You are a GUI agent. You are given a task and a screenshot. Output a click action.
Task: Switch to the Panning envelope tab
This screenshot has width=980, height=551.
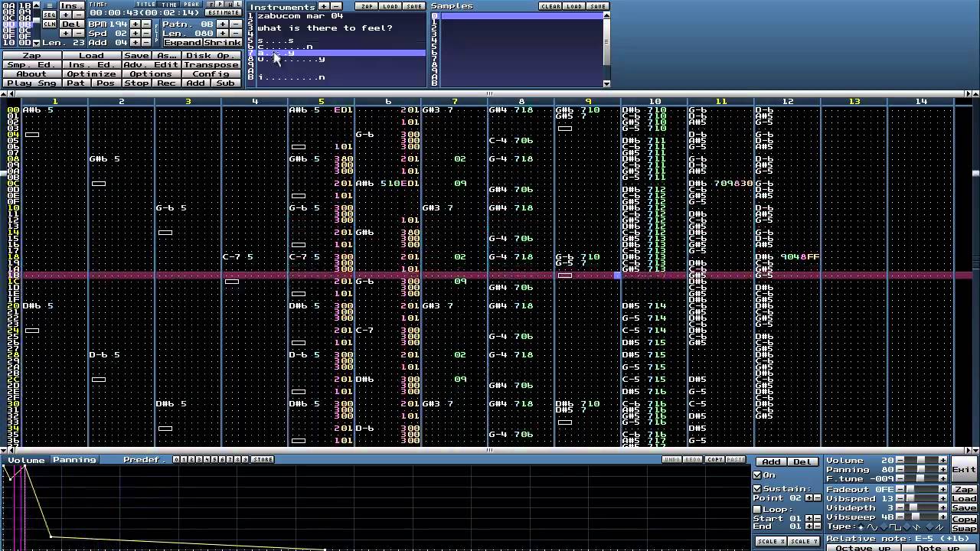74,460
